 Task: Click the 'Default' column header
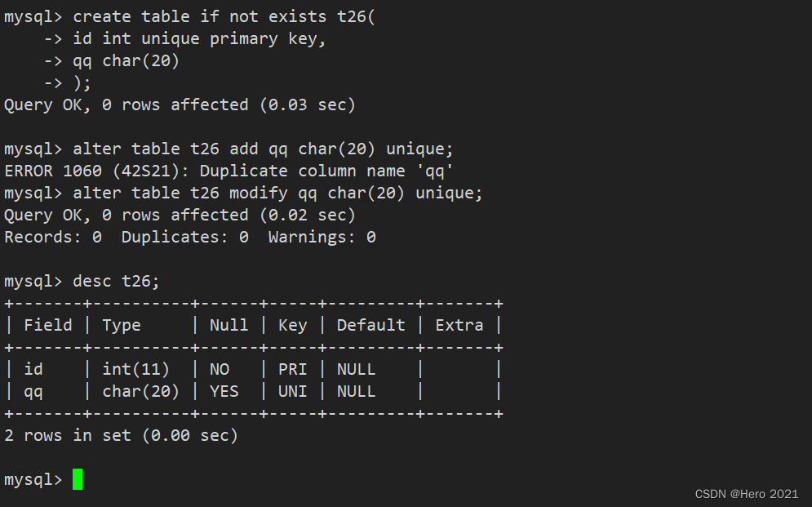371,325
